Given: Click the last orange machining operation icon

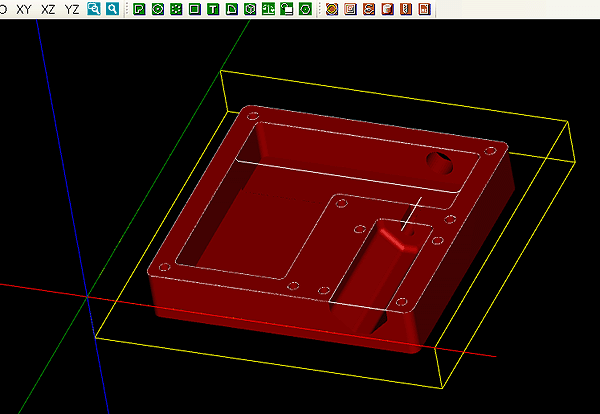Looking at the screenshot, I should pyautogui.click(x=424, y=9).
